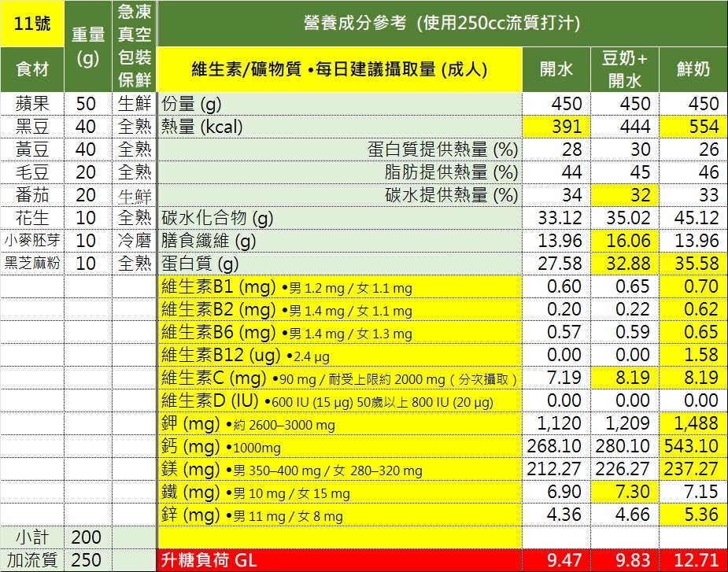This screenshot has width=728, height=572.
Task: Click the highlighted calorie value 554
Action: [x=693, y=127]
